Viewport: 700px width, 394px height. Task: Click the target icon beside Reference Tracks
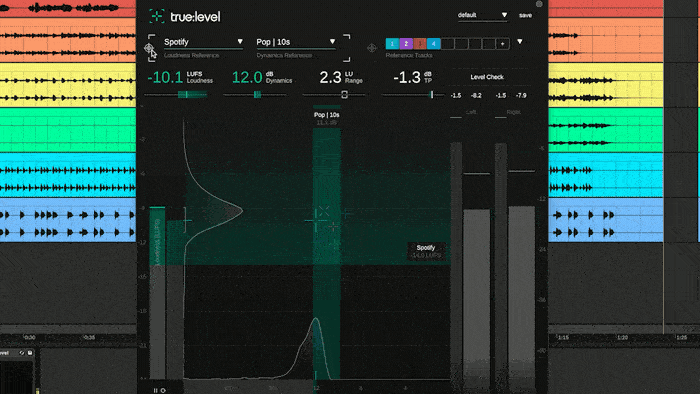[372, 48]
